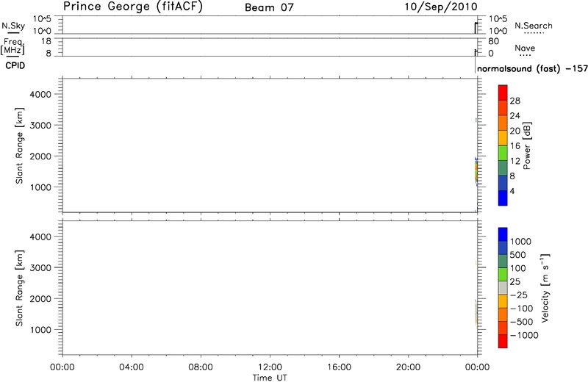Click the colored power echo near 1500 km
The image size is (588, 382).
(476, 171)
